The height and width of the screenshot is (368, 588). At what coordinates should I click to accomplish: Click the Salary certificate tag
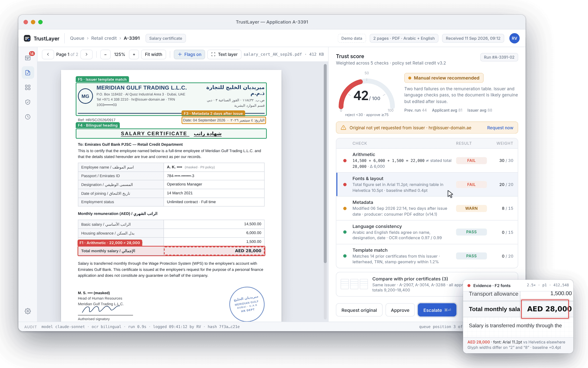coord(166,38)
